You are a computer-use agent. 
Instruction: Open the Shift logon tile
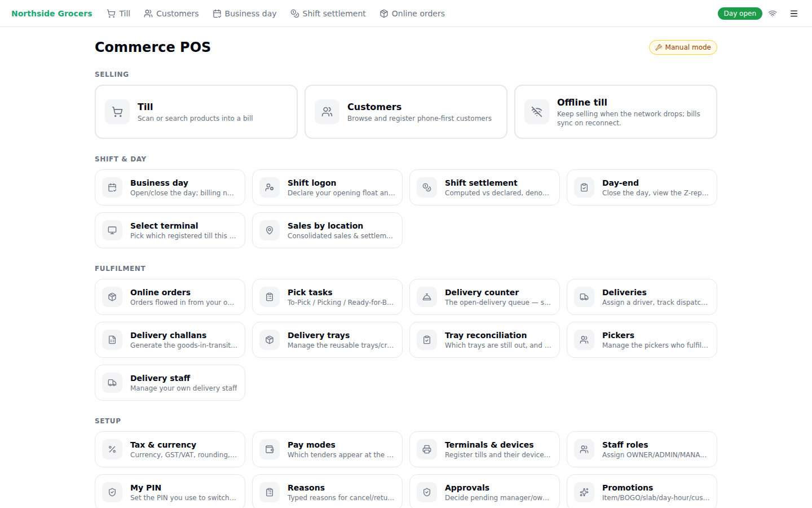pyautogui.click(x=327, y=187)
